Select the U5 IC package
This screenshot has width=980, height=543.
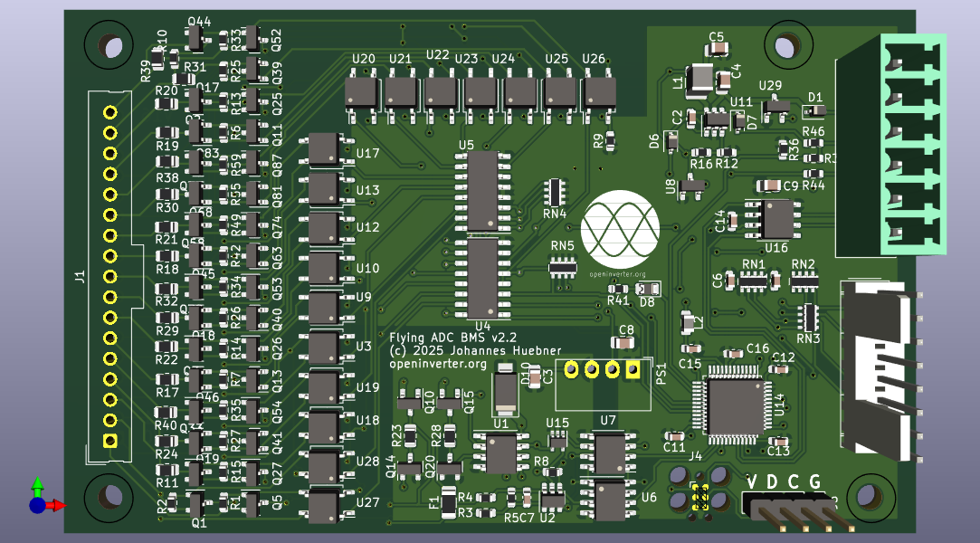tap(482, 191)
